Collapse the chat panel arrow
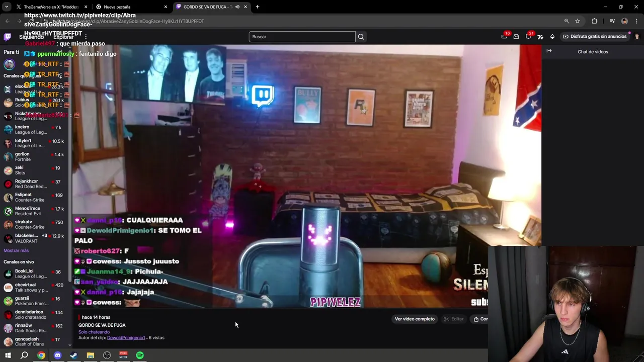 [x=549, y=51]
